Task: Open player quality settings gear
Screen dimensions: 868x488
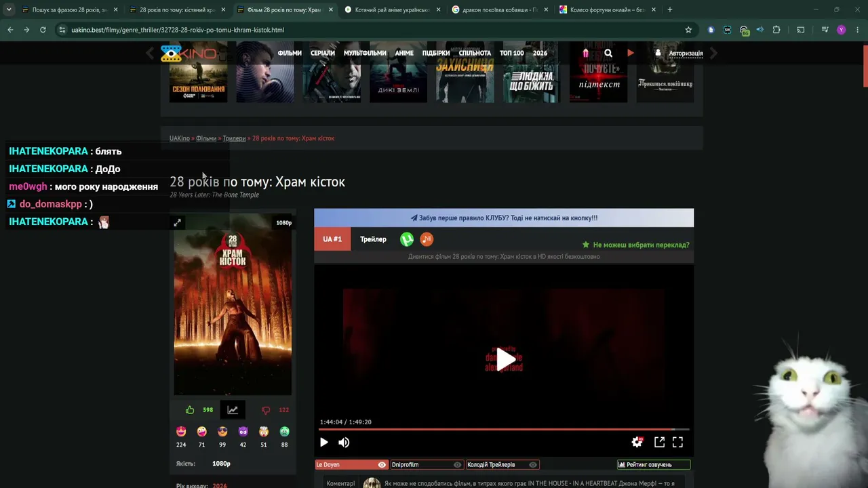Action: coord(637,442)
